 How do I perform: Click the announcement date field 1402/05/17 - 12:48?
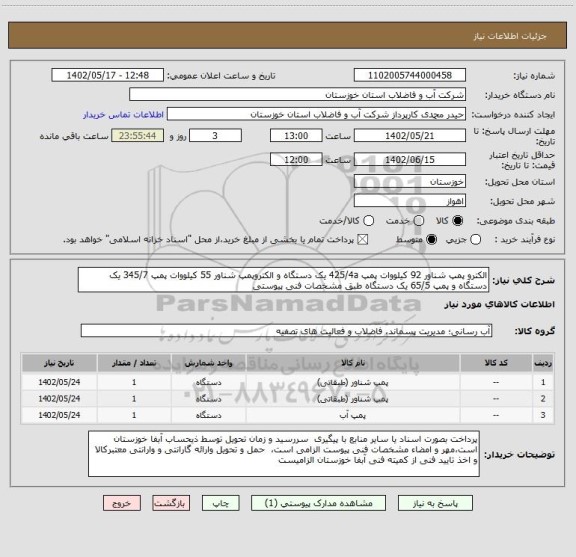tap(108, 75)
